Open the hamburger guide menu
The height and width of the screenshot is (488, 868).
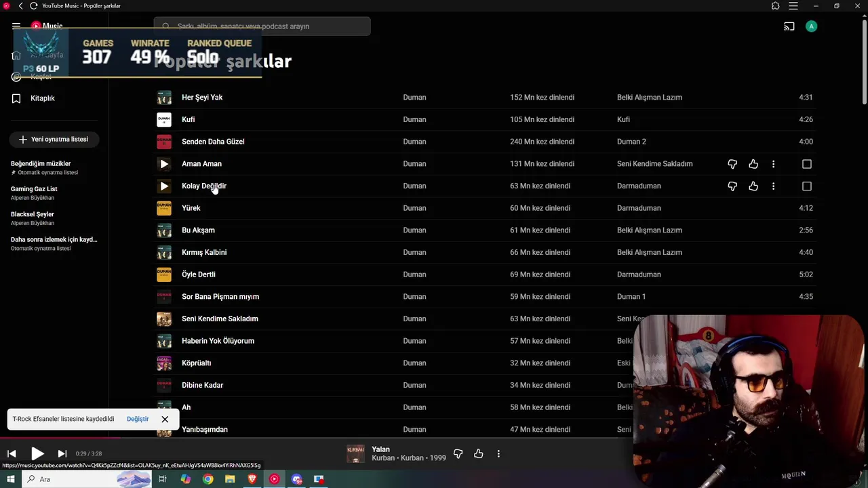(16, 26)
